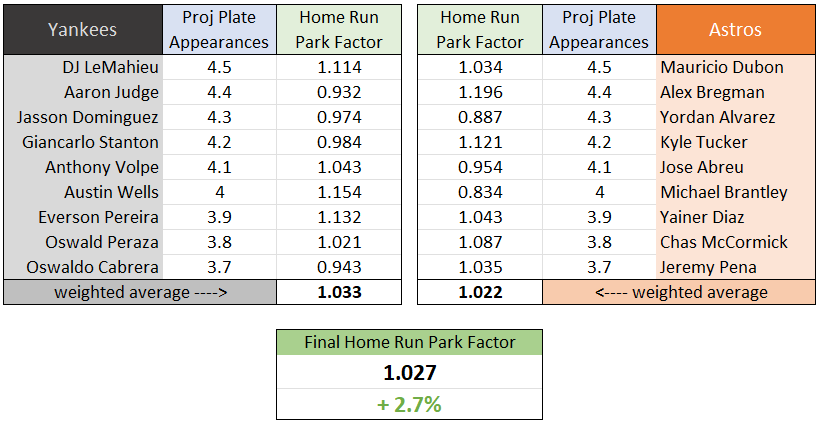818x422 pixels.
Task: Click Alex Bregman's park factor 1.196
Action: [x=480, y=92]
